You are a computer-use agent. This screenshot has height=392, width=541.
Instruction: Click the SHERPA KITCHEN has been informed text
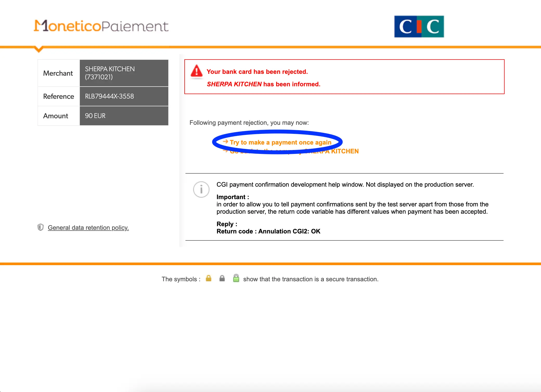263,84
